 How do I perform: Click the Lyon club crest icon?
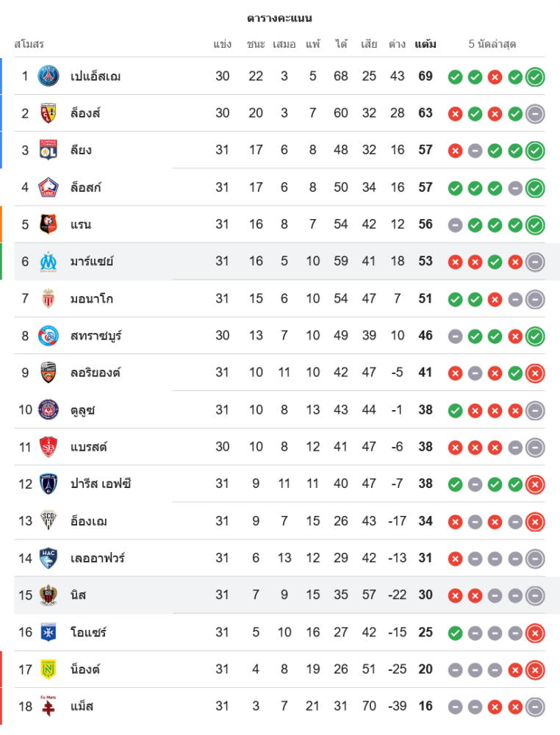(49, 150)
